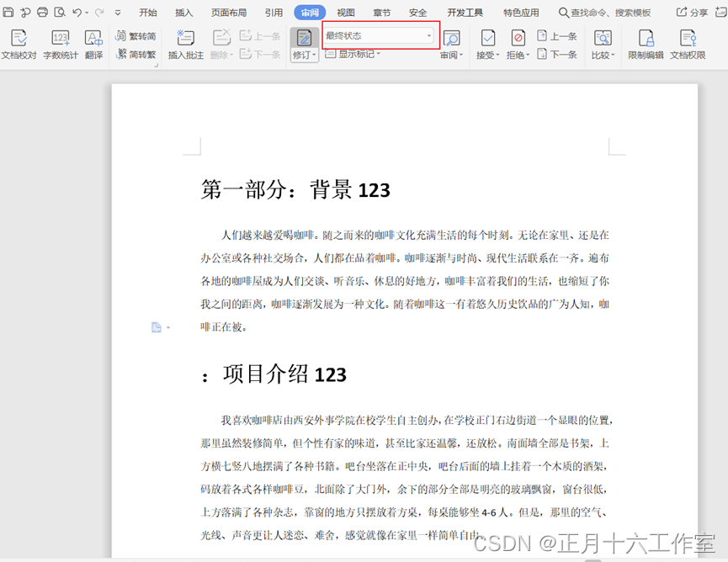Click the 删除 comment icon
Image resolution: width=728 pixels, height=562 pixels.
coord(221,38)
